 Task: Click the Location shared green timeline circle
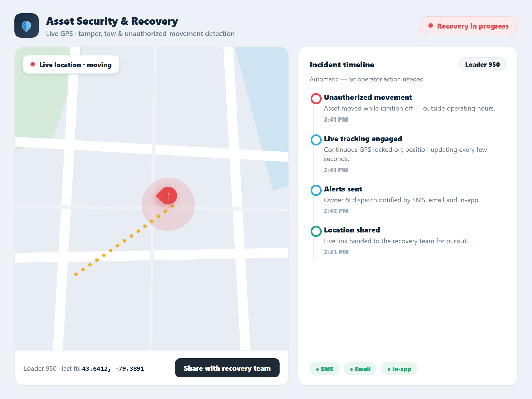pyautogui.click(x=316, y=231)
